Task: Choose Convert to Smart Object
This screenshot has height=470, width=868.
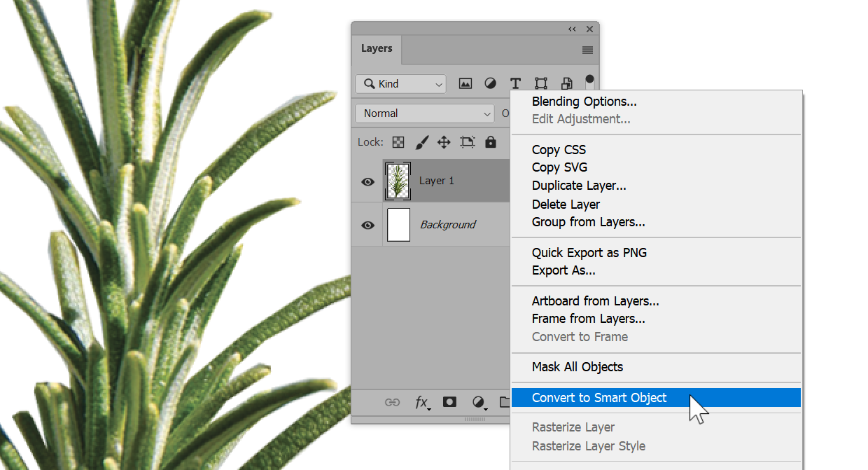Action: pyautogui.click(x=657, y=398)
